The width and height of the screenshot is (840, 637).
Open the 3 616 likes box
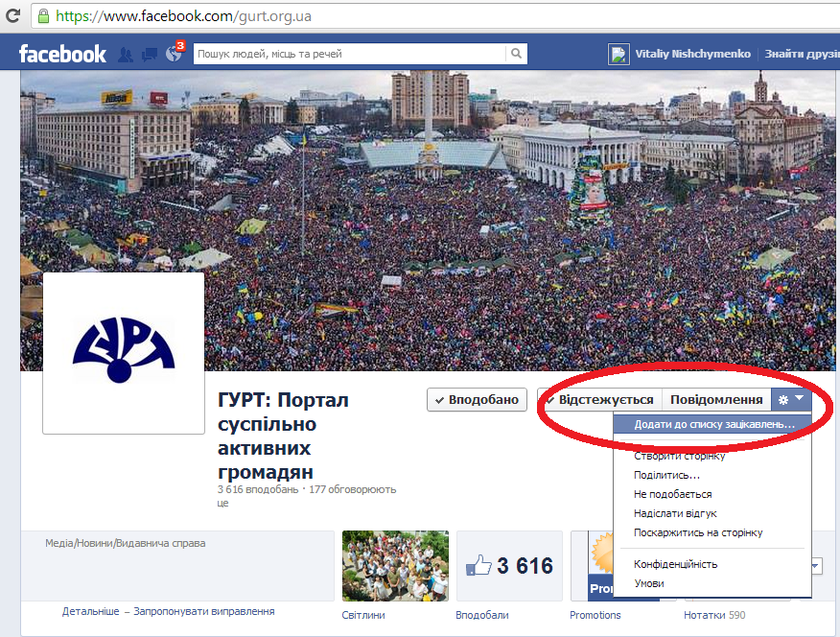pos(509,566)
